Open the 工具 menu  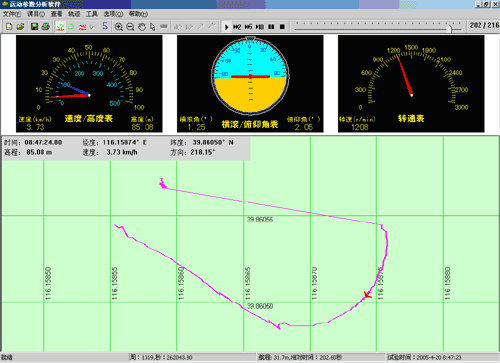click(x=92, y=14)
